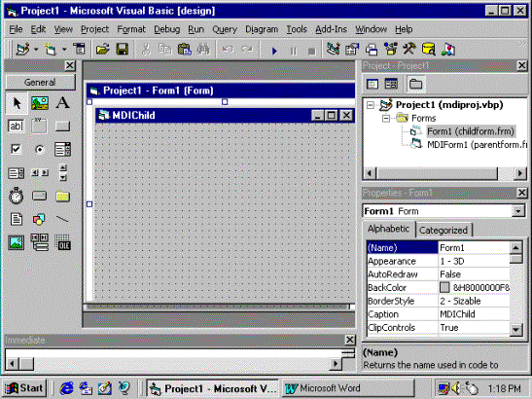Open the Data View Window icon
532x399 pixels.
pyautogui.click(x=429, y=50)
